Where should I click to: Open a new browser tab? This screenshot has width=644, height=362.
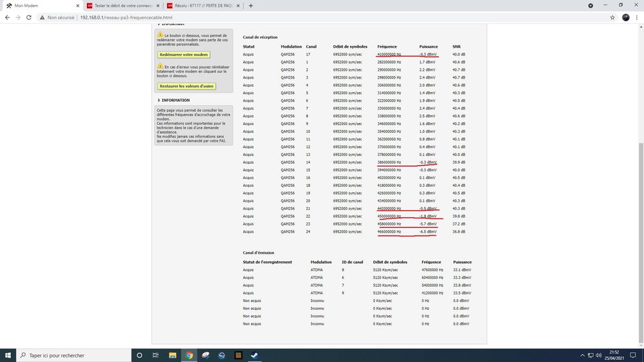point(251,6)
